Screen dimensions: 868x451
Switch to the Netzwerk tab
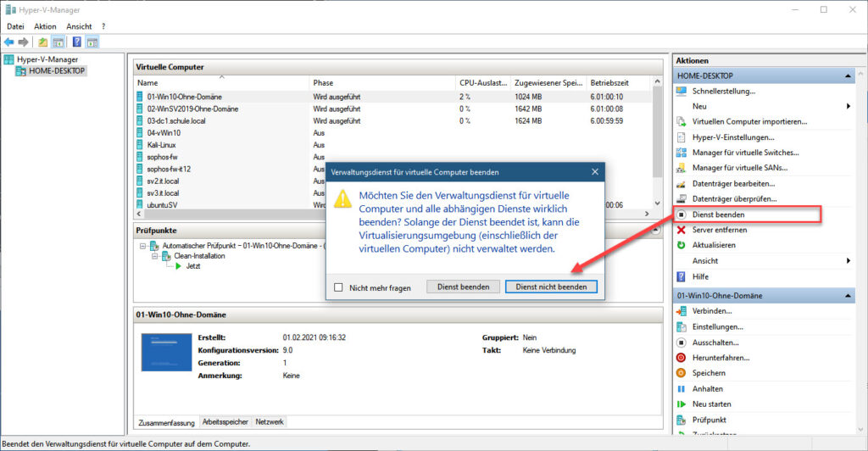coord(270,421)
